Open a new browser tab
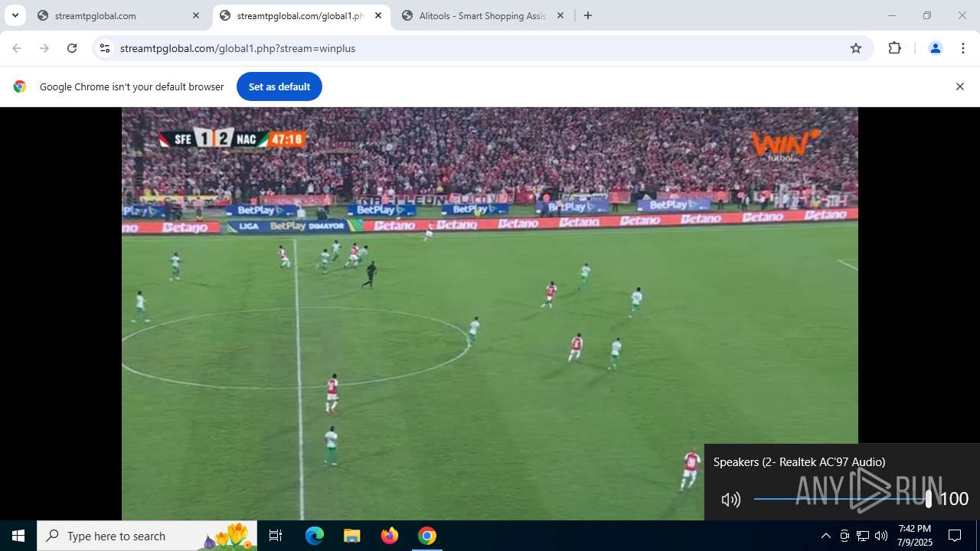The width and height of the screenshot is (980, 551). pyautogui.click(x=588, y=15)
